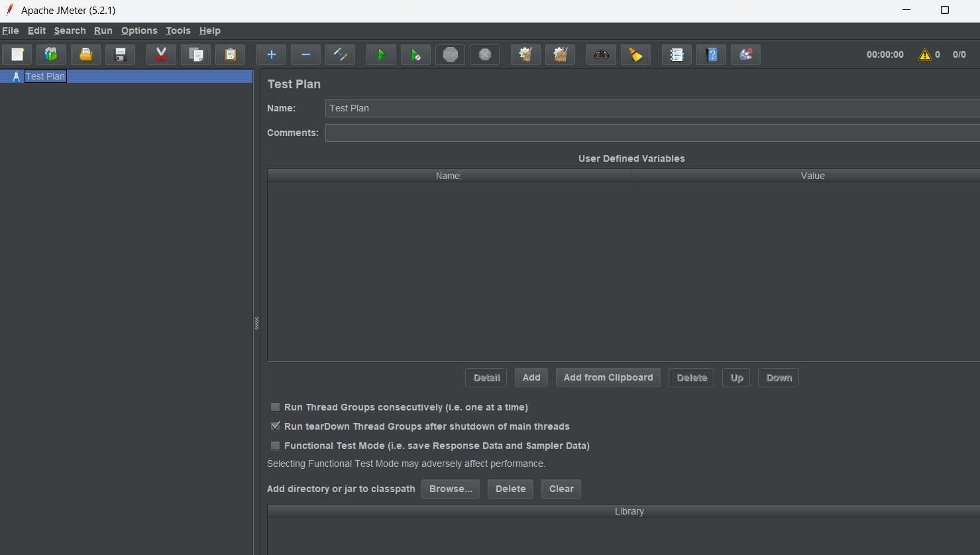The width and height of the screenshot is (980, 555).
Task: Enable Functional Test Mode checkbox
Action: pyautogui.click(x=276, y=446)
